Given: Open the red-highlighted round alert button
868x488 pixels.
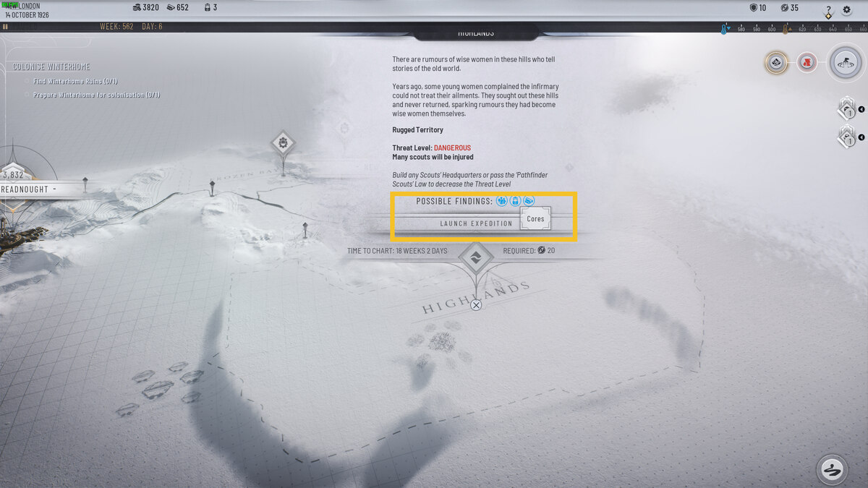Looking at the screenshot, I should tap(807, 63).
